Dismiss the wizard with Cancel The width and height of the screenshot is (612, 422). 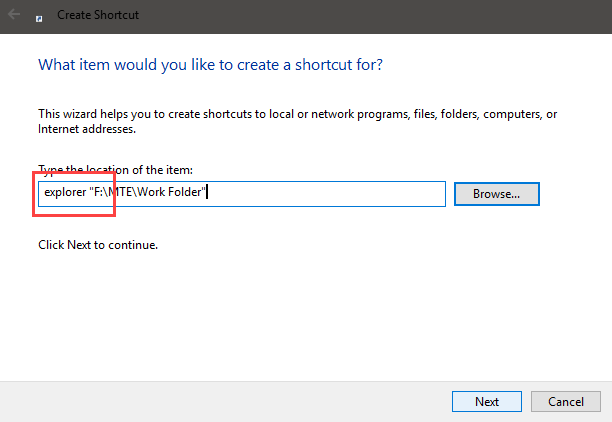(566, 401)
